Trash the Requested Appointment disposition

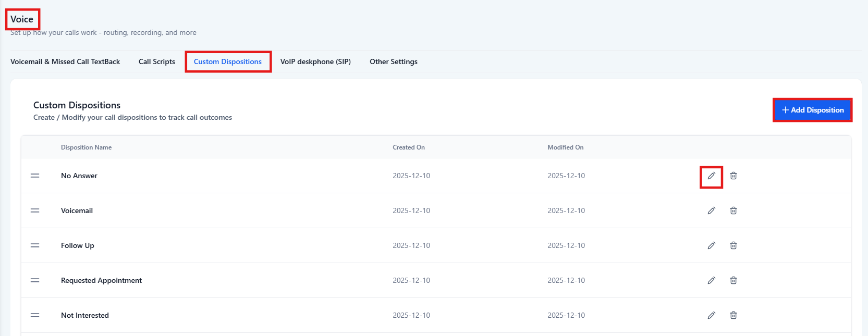click(x=733, y=281)
